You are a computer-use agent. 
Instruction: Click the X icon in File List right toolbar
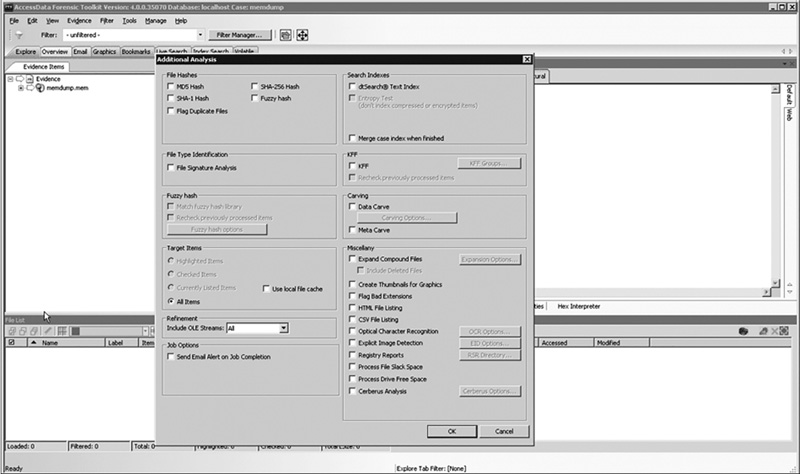(x=774, y=331)
